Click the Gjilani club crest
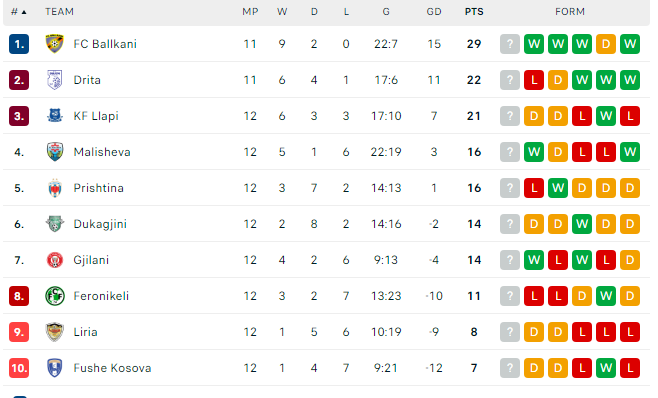The image size is (658, 398). click(x=55, y=260)
